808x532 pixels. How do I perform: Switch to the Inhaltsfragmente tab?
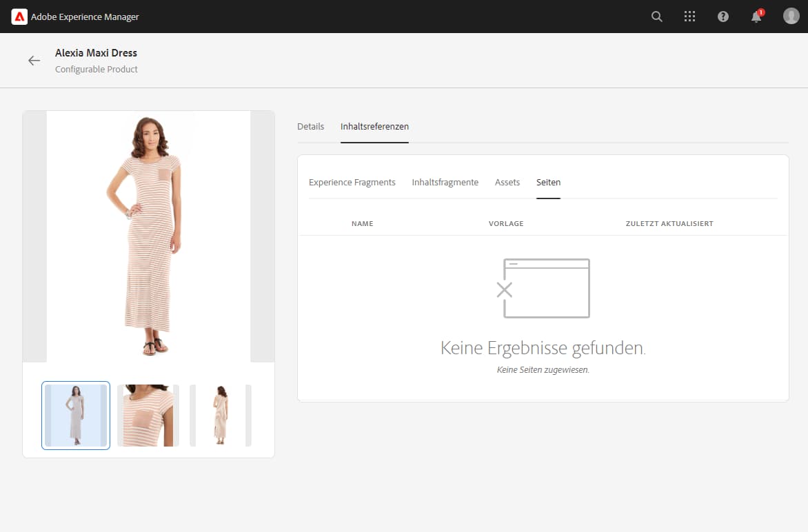445,182
